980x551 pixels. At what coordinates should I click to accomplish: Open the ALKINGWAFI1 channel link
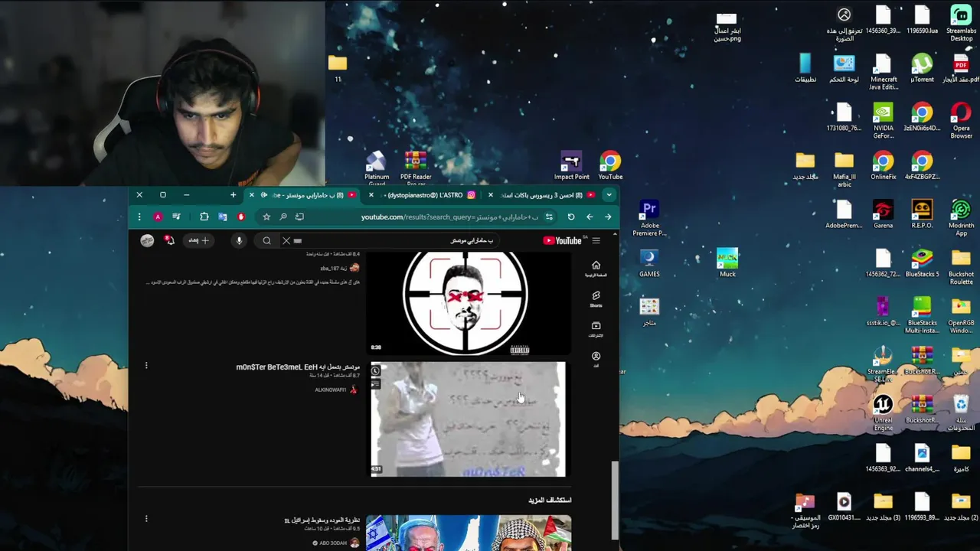pos(331,390)
